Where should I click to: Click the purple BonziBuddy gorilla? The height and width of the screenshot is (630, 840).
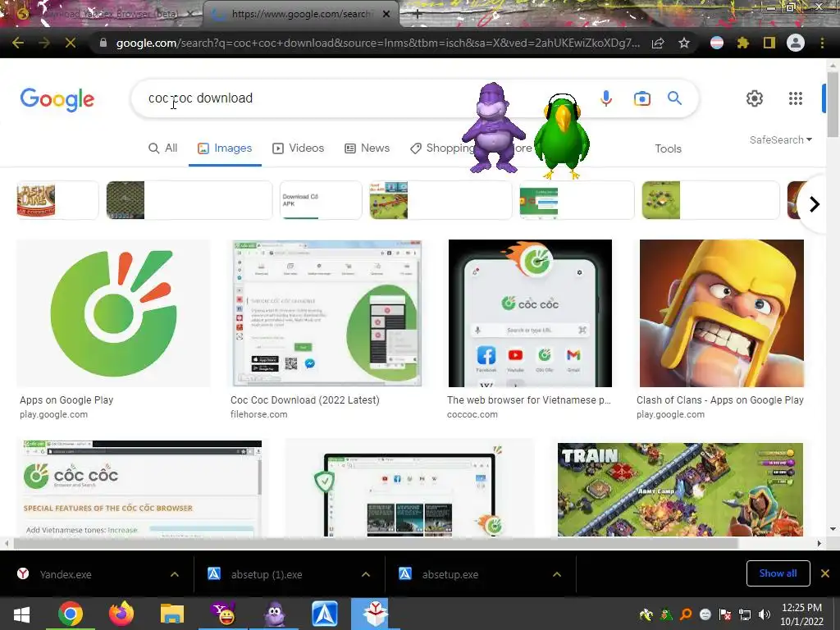[x=493, y=128]
